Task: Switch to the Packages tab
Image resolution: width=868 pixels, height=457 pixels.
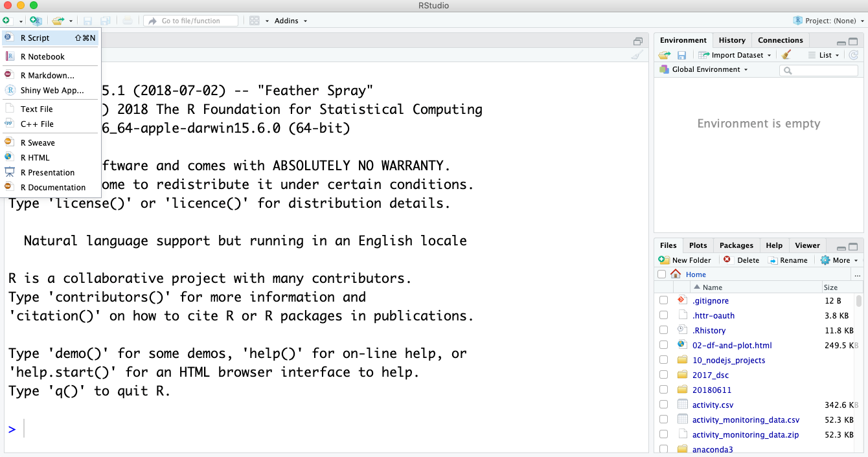Action: coord(737,245)
